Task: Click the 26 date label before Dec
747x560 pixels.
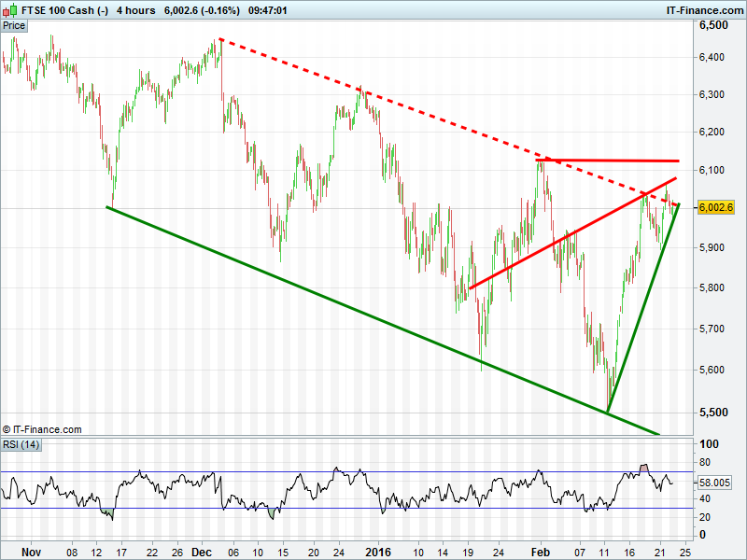Action: [x=177, y=553]
